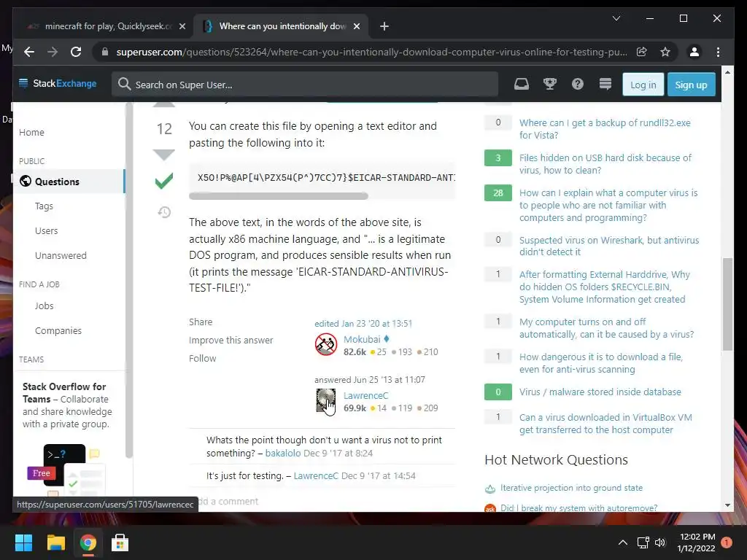The height and width of the screenshot is (560, 747).
Task: Open Microsoft Store from taskbar
Action: 120,542
